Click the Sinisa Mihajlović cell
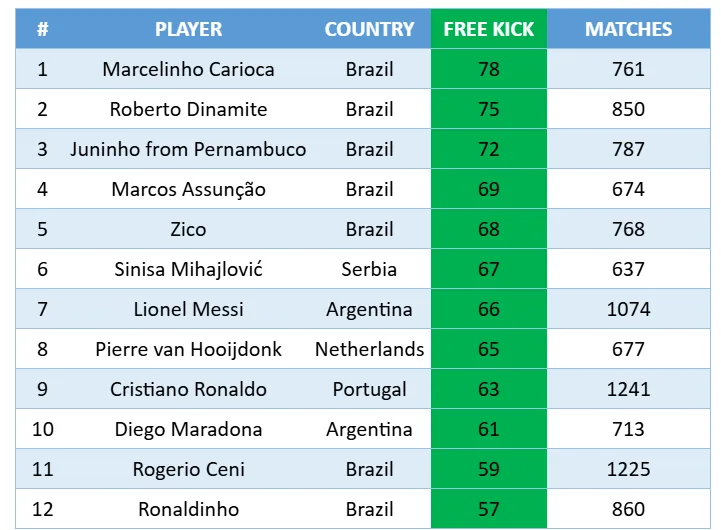This screenshot has height=530, width=721. point(188,269)
